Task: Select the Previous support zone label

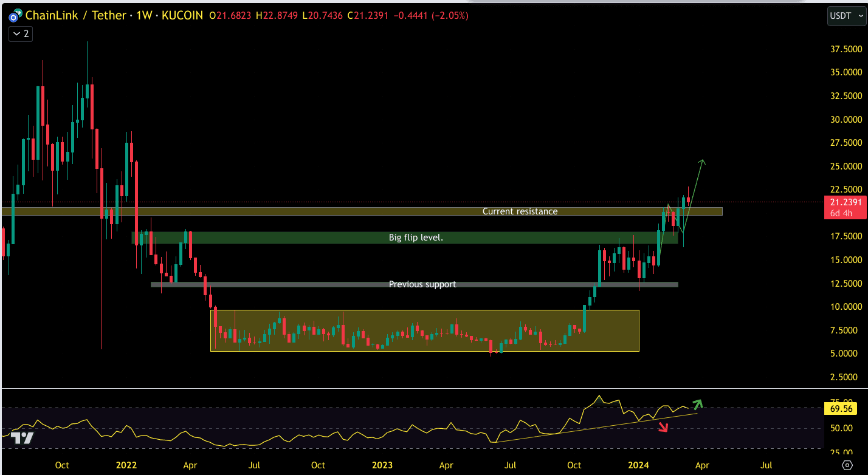Action: (422, 284)
